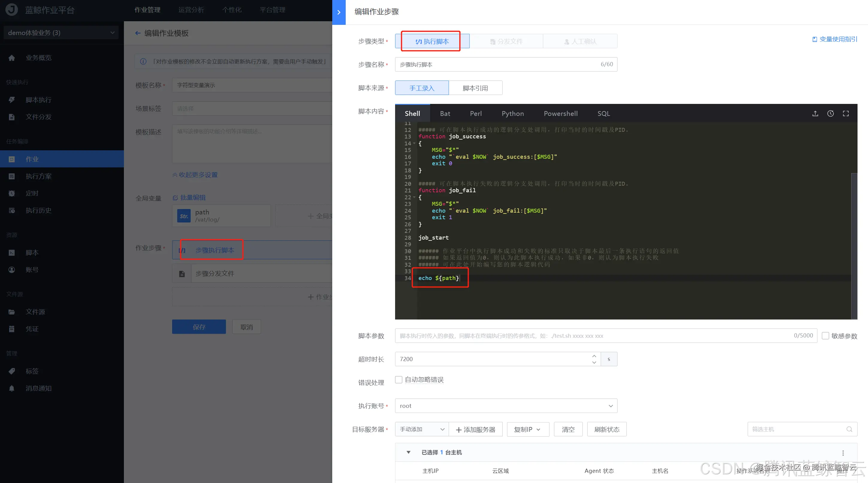Click the 步骤名称 input field
The height and width of the screenshot is (483, 868).
506,64
